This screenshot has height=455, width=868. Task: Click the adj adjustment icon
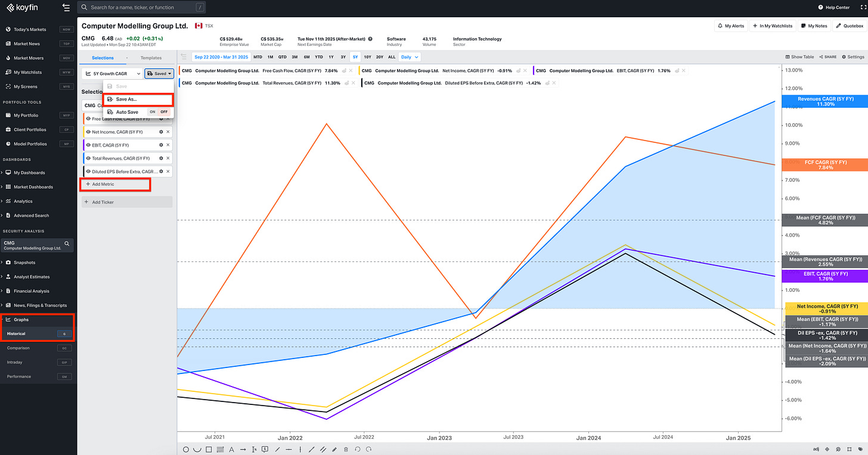pyautogui.click(x=816, y=449)
